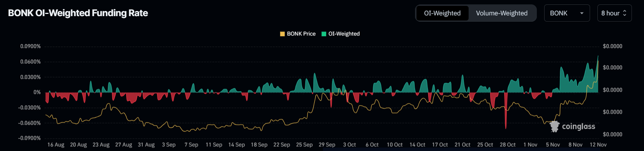
Task: Select the OI-Weighted tab
Action: (x=442, y=13)
